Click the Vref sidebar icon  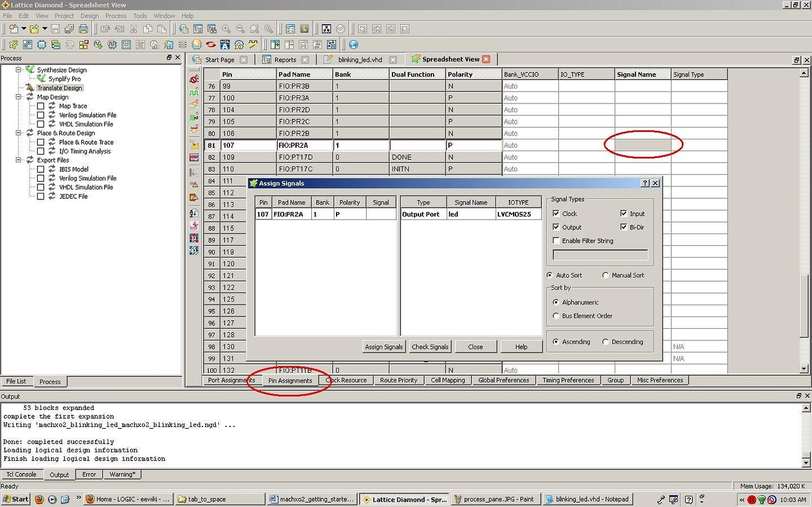[194, 158]
